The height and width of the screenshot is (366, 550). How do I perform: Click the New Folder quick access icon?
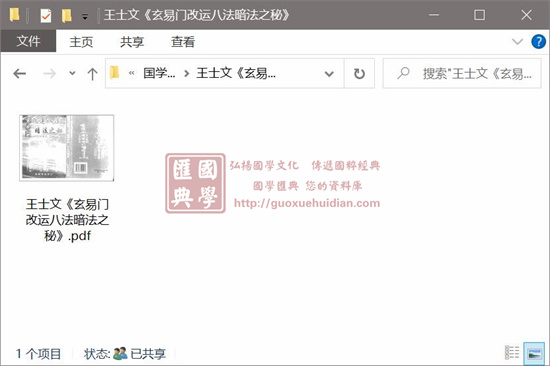(x=66, y=15)
